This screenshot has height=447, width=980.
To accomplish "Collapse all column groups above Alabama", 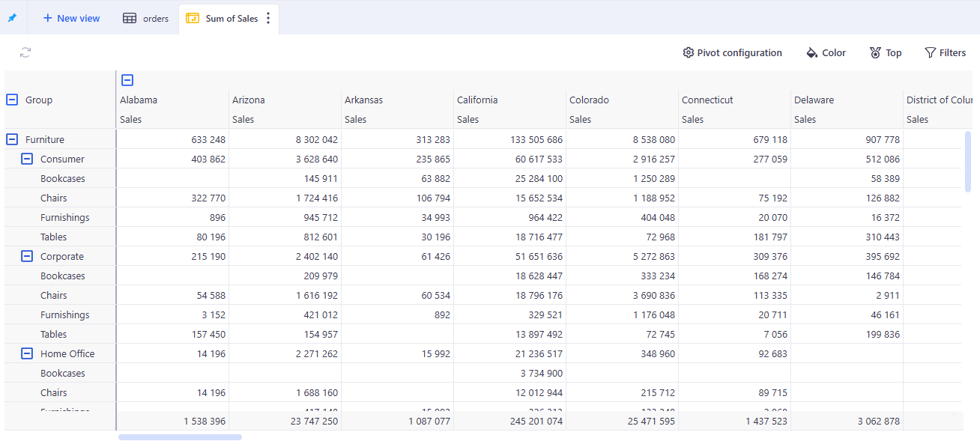I will coord(127,80).
